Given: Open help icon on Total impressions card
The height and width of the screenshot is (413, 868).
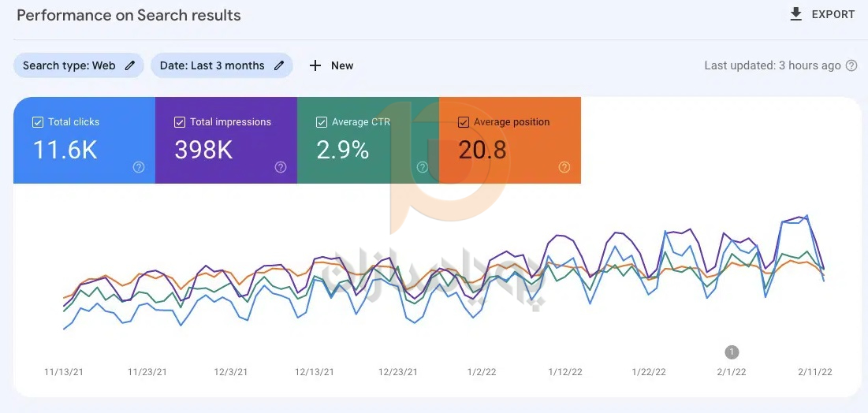Looking at the screenshot, I should (x=281, y=167).
